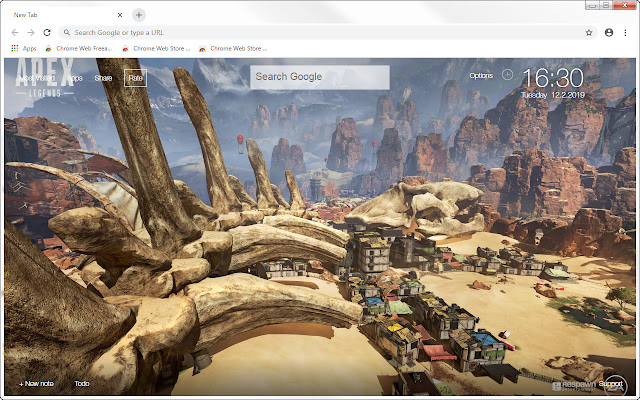Open Most Visited menu on the page
Screen dimensions: 640x400
click(x=37, y=78)
